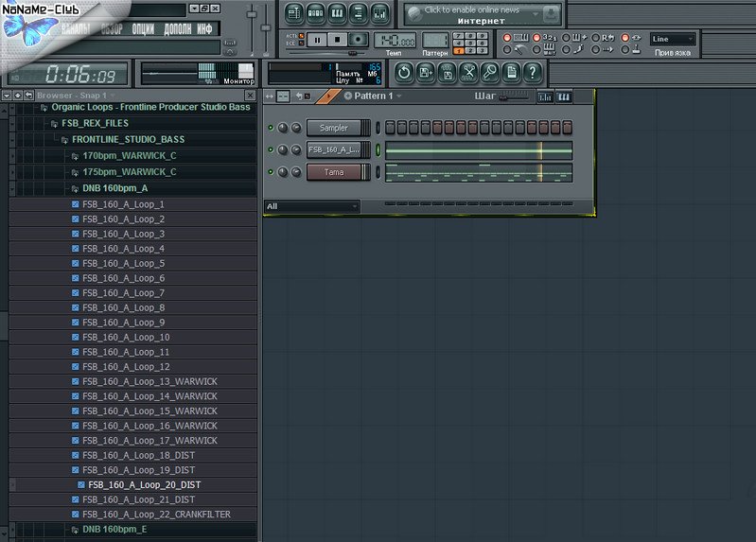756x542 pixels.
Task: Click the Sampler channel button
Action: (334, 128)
